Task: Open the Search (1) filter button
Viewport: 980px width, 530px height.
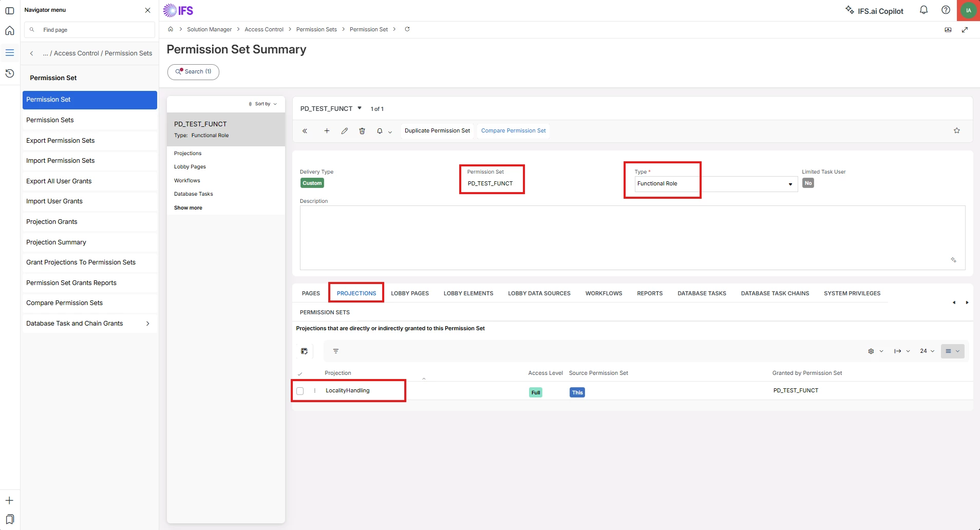Action: pyautogui.click(x=193, y=72)
